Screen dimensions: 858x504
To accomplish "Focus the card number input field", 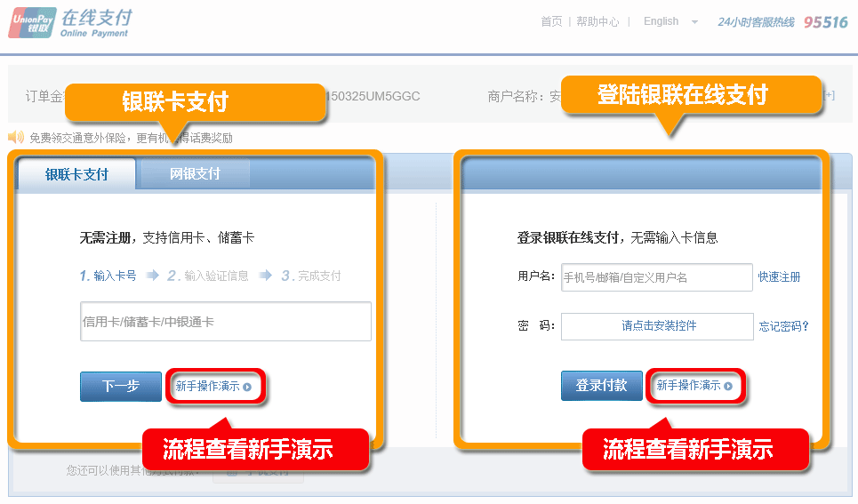I will (226, 321).
